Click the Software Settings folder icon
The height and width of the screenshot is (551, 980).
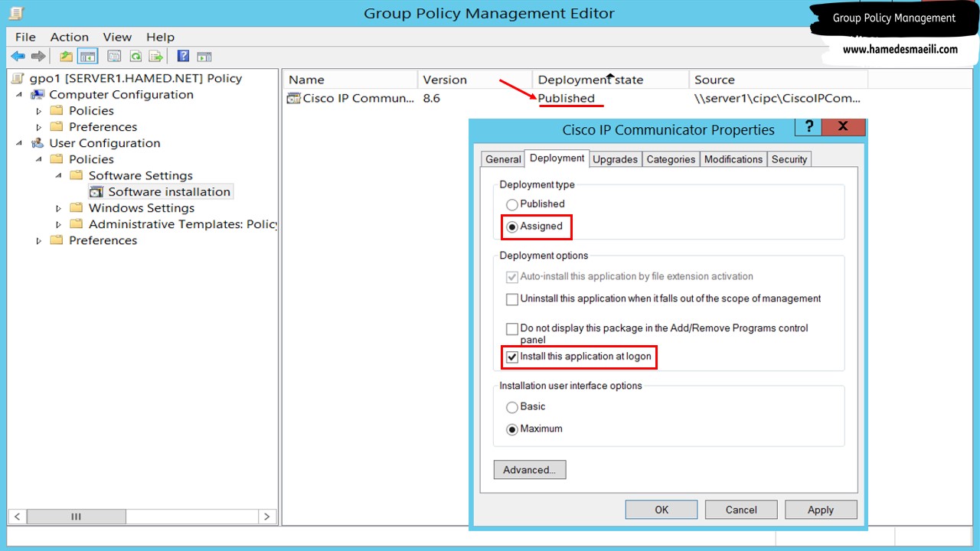[x=77, y=175]
